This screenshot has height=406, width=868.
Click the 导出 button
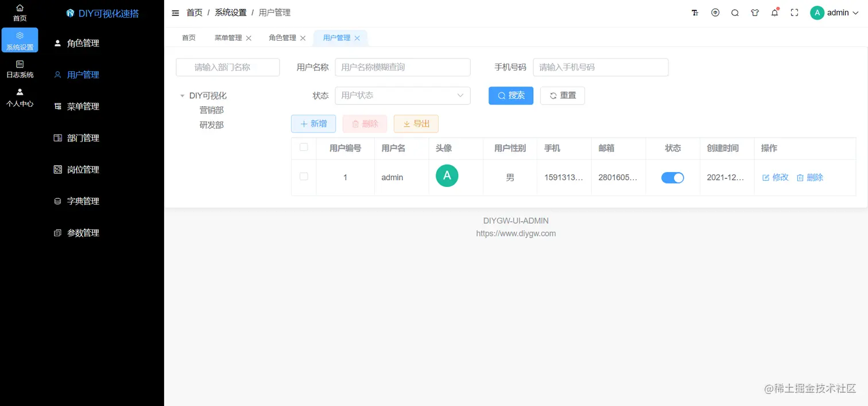click(x=416, y=124)
